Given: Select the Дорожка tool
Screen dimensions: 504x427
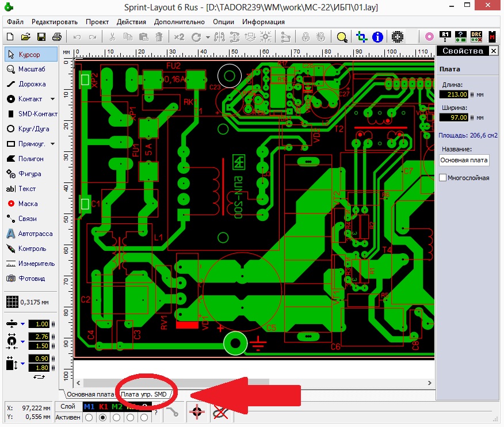Looking at the screenshot, I should click(x=31, y=84).
